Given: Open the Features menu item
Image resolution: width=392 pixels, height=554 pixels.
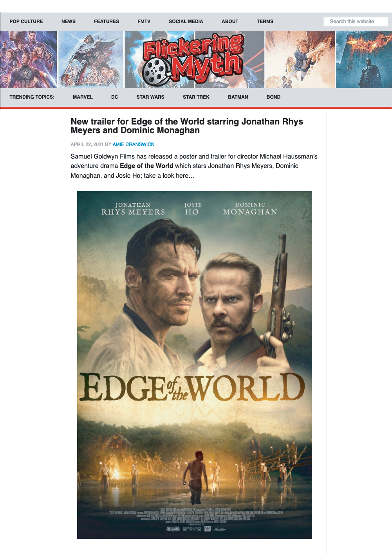Looking at the screenshot, I should pyautogui.click(x=107, y=22).
